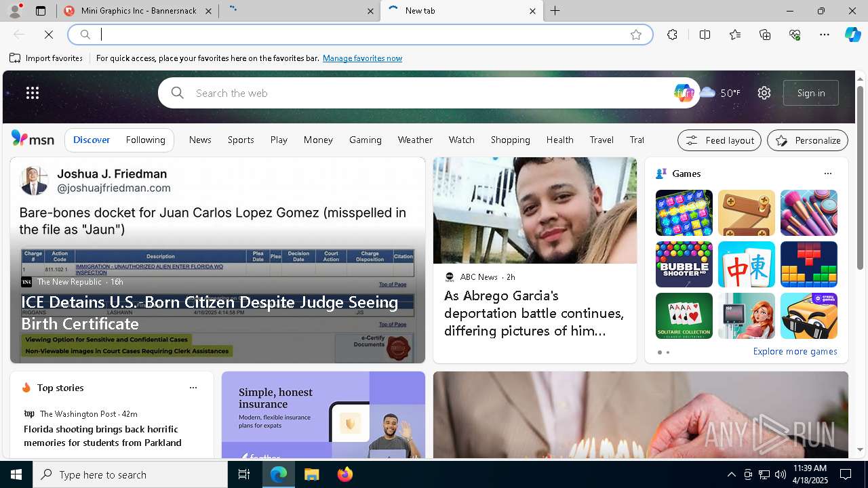The image size is (868, 488).
Task: Open Settings and more menu
Action: (825, 35)
